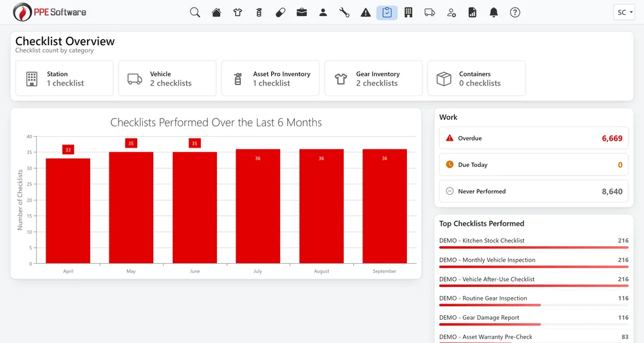Click the user settings gear icon
644x343 pixels.
point(451,13)
